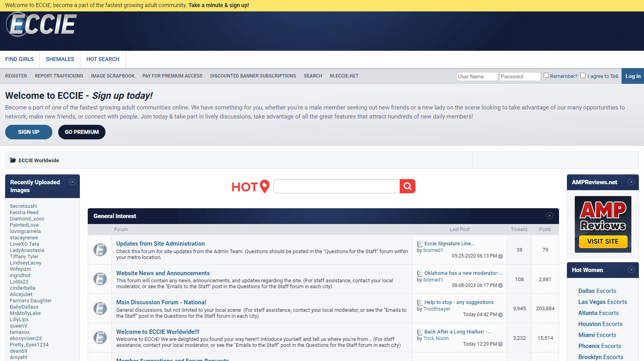
Task: Click post icon beside Help to stop
Action: pos(420,303)
